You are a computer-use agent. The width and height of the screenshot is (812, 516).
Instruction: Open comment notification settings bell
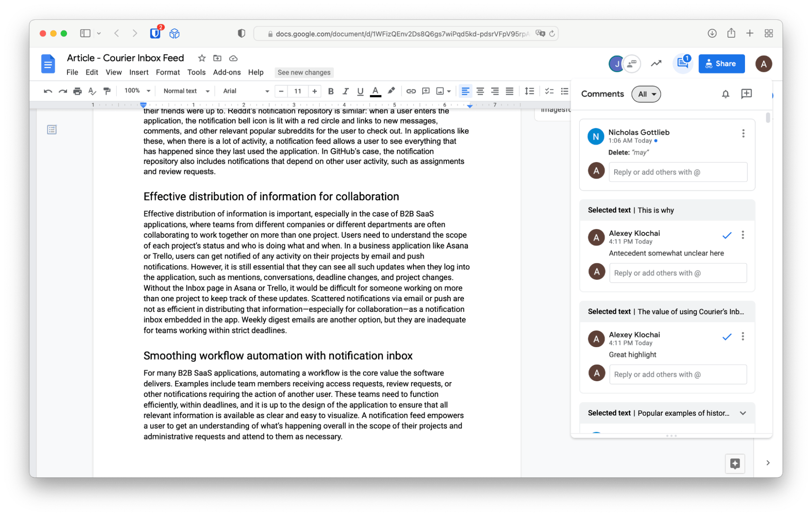pyautogui.click(x=725, y=94)
